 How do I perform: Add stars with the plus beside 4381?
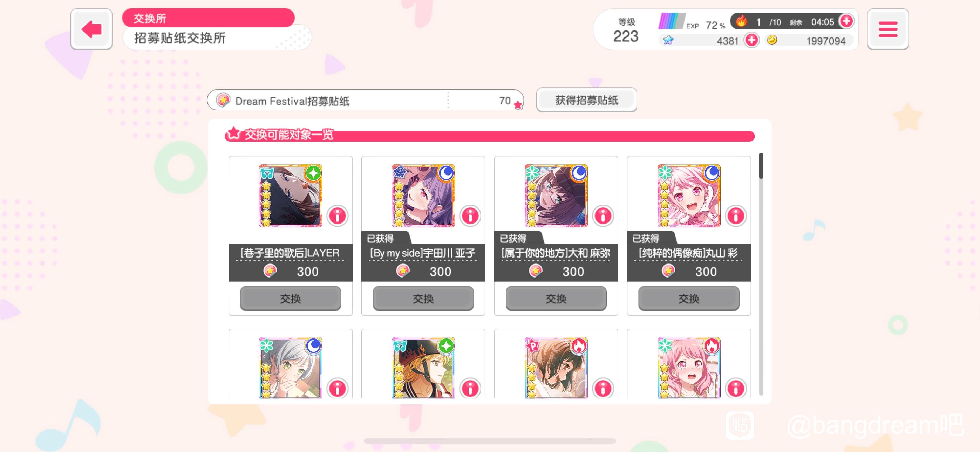tap(751, 40)
